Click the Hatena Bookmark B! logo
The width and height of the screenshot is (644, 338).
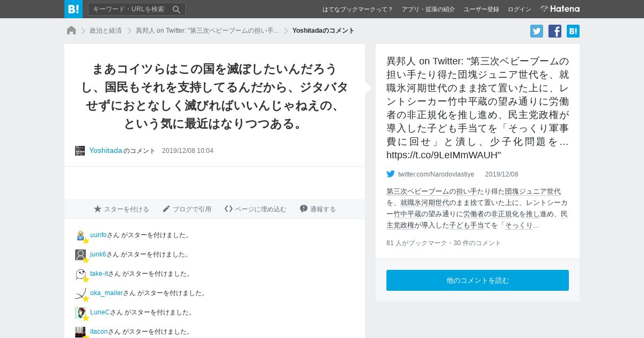pos(74,9)
